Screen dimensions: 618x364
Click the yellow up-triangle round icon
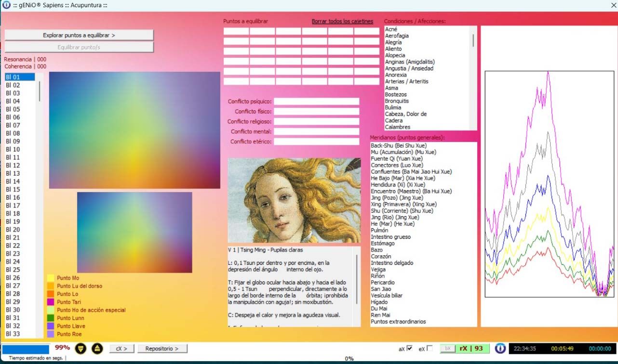pyautogui.click(x=97, y=349)
